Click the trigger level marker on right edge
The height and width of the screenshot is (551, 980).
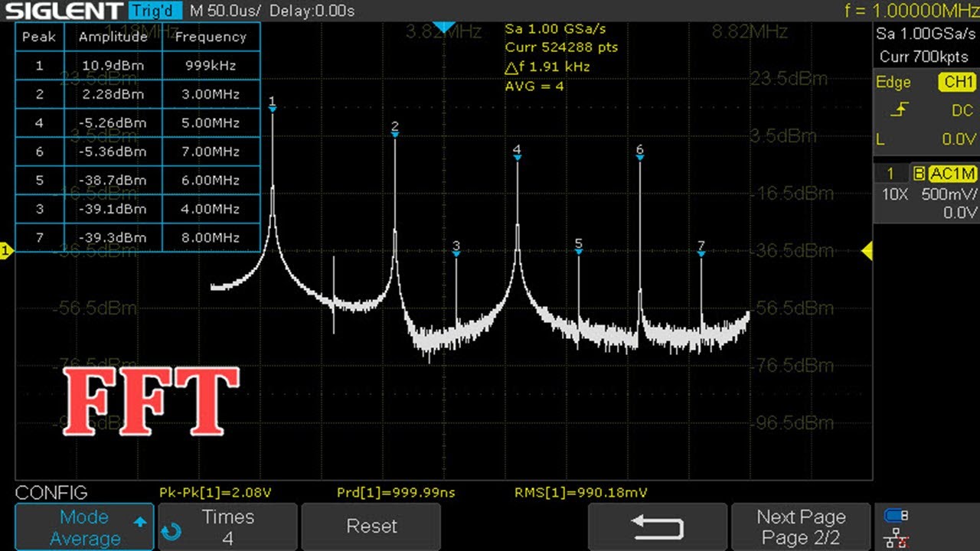click(x=867, y=250)
